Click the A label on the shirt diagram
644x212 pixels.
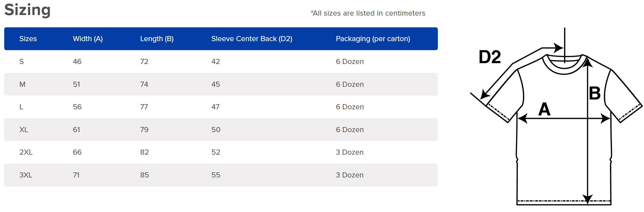(x=544, y=109)
